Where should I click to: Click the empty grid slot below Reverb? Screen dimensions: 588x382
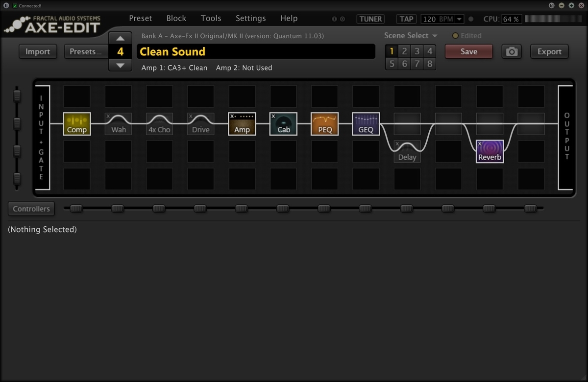click(x=490, y=179)
